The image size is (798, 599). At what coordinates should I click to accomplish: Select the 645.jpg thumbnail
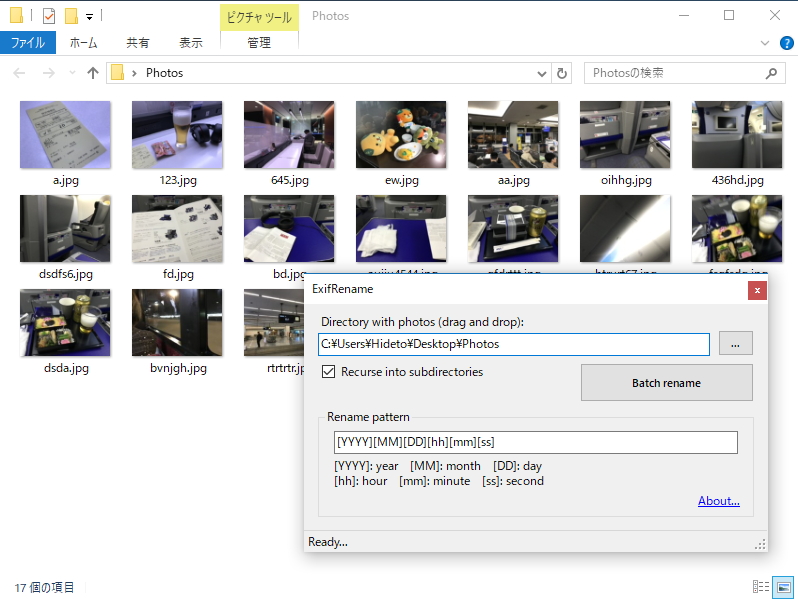click(x=289, y=135)
